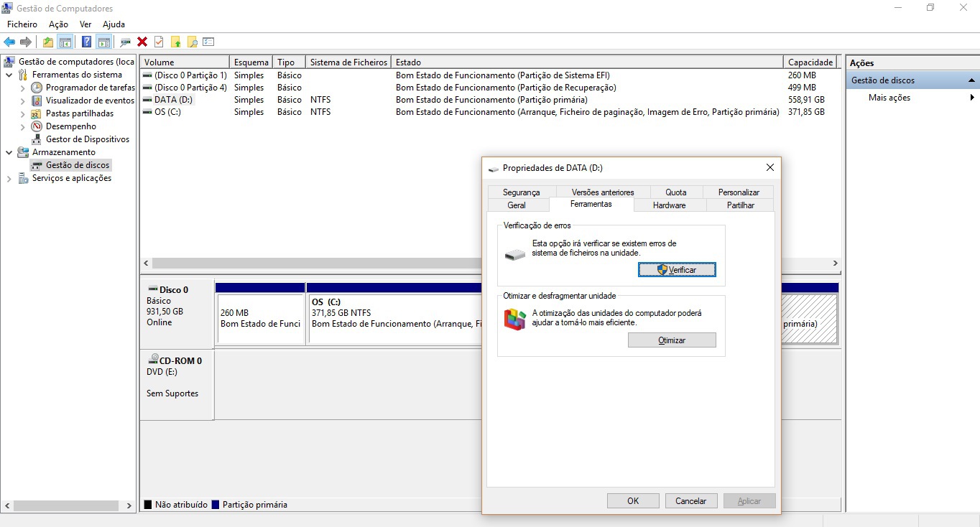Expand the Programador de tarefas node

(x=23, y=88)
